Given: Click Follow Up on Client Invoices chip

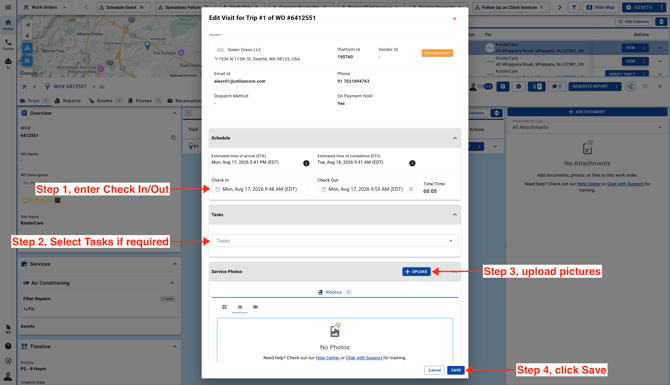Looking at the screenshot, I should point(510,7).
